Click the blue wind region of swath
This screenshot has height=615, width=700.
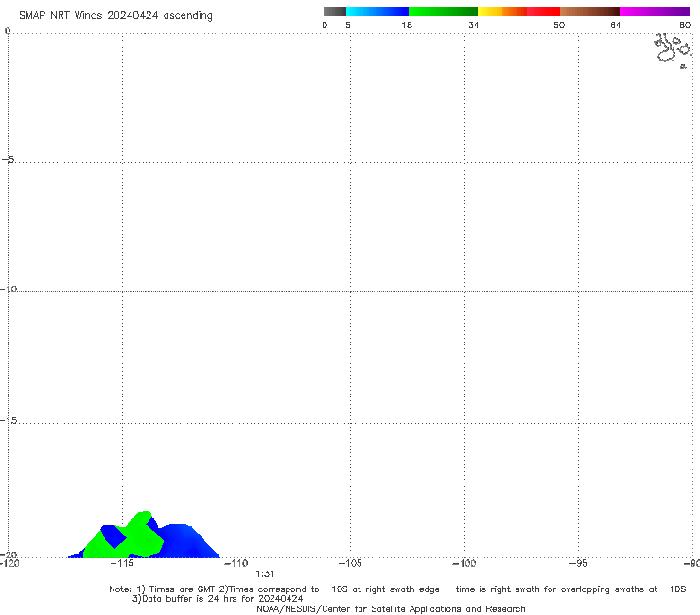187,543
